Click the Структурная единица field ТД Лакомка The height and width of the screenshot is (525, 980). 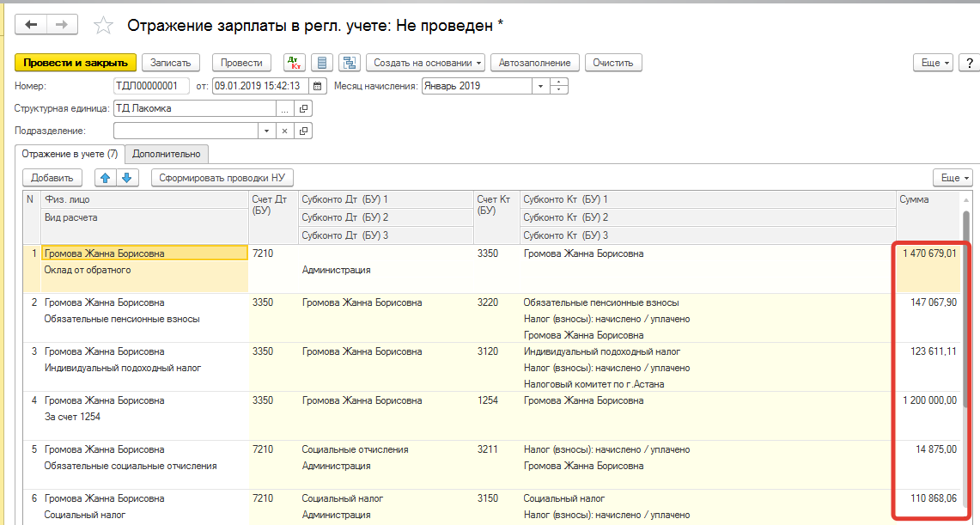(x=195, y=109)
